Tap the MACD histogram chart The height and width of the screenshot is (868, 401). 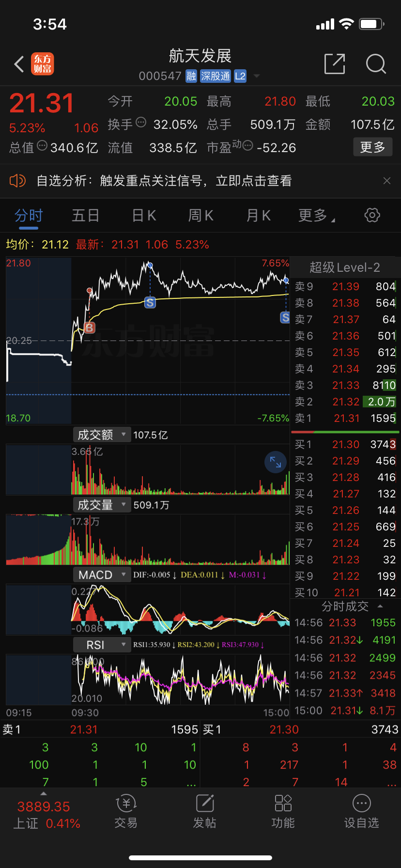click(148, 610)
